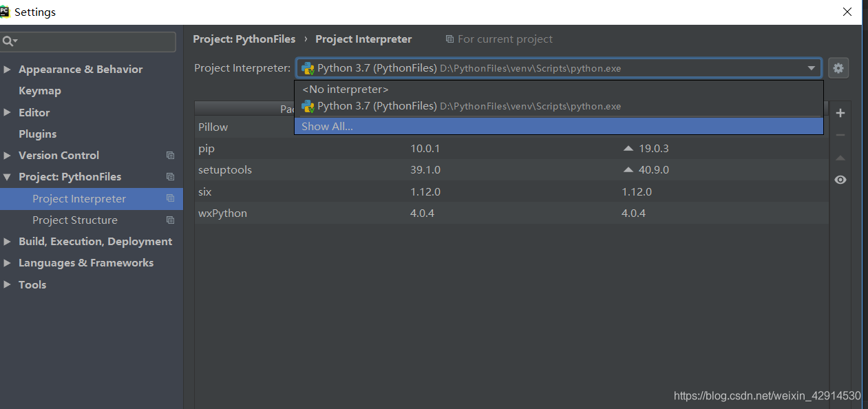Select the <No interpreter> option
Viewport: 868px width, 409px height.
pyautogui.click(x=559, y=90)
